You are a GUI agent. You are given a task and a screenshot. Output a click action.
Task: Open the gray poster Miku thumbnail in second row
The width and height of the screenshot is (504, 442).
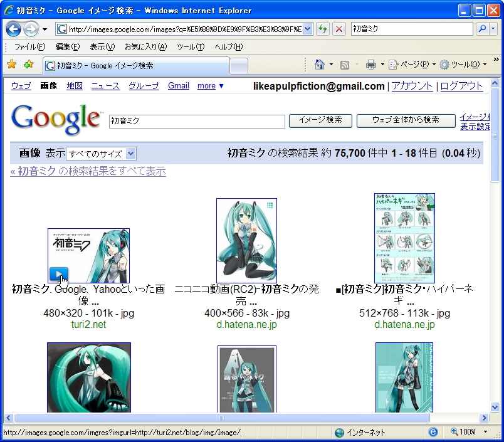point(247,379)
